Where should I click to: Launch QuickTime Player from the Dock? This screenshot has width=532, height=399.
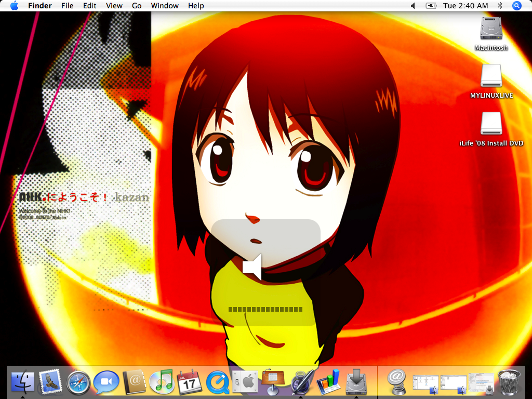[x=217, y=383]
